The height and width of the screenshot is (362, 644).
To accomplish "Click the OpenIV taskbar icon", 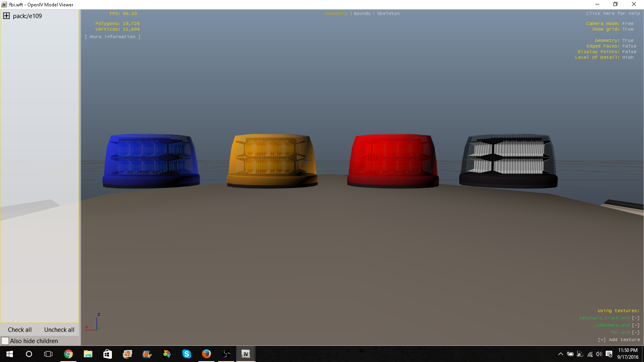I will [246, 354].
